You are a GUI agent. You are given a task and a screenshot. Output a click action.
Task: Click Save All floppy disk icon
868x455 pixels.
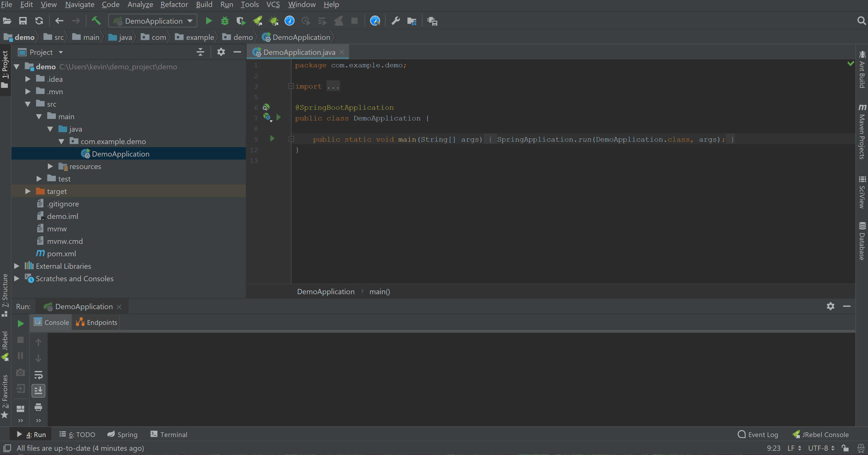(23, 21)
